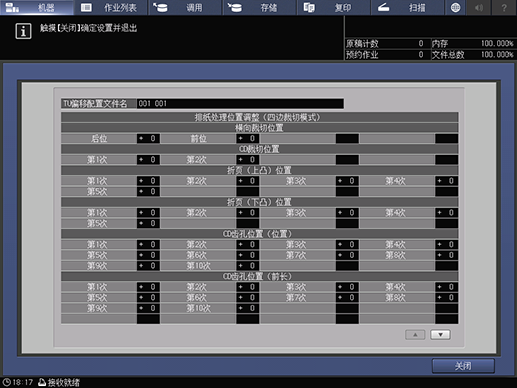This screenshot has height=388, width=517.
Task: Click the 折页(上凸)位置 heading
Action: point(259,170)
